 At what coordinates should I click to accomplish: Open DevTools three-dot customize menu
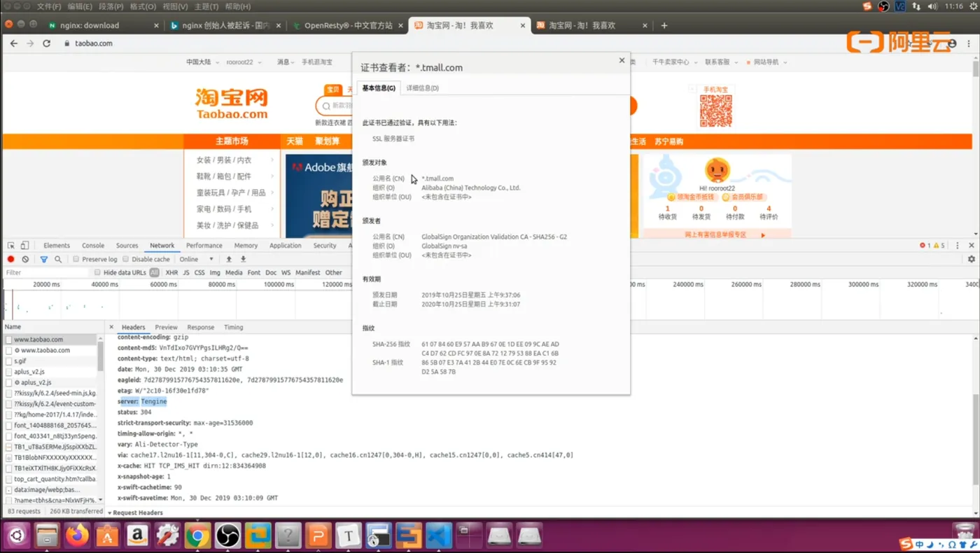pyautogui.click(x=958, y=246)
